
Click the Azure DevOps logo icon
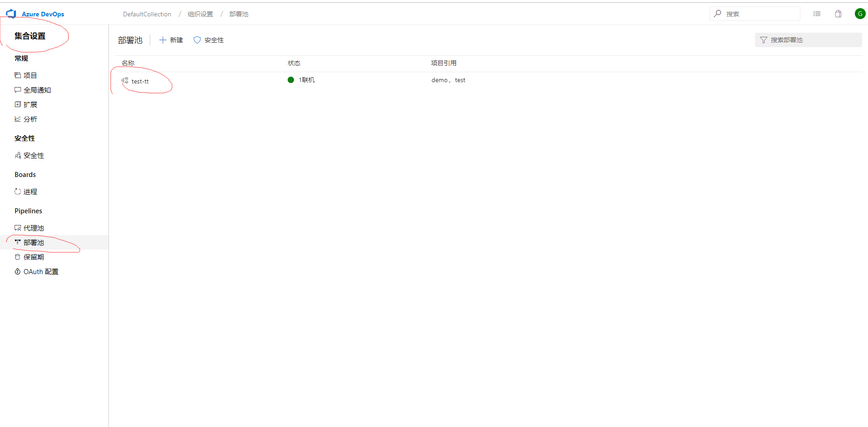[11, 14]
